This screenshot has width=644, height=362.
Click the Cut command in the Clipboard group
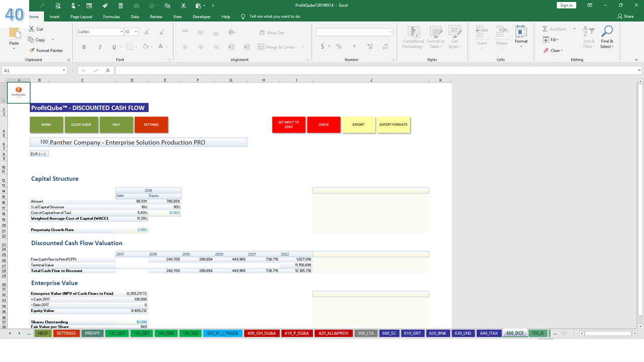(36, 29)
